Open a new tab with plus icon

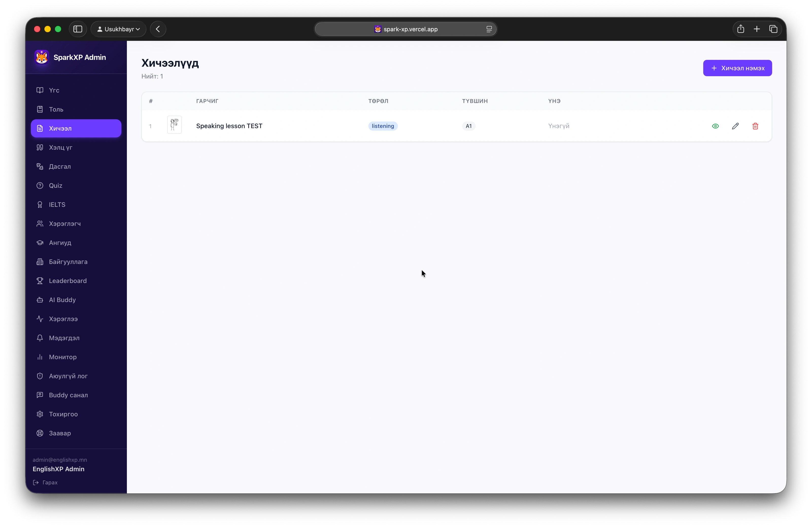pos(757,29)
